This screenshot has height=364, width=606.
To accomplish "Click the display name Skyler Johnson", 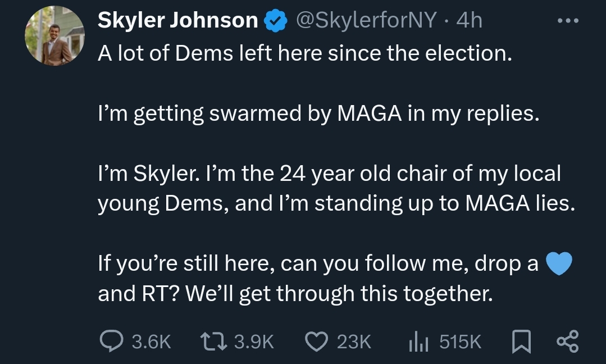I will click(x=177, y=21).
